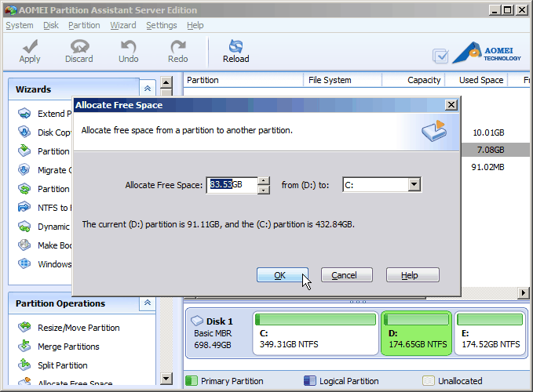Open the Extend Partition wizard icon
The width and height of the screenshot is (533, 392).
24,114
